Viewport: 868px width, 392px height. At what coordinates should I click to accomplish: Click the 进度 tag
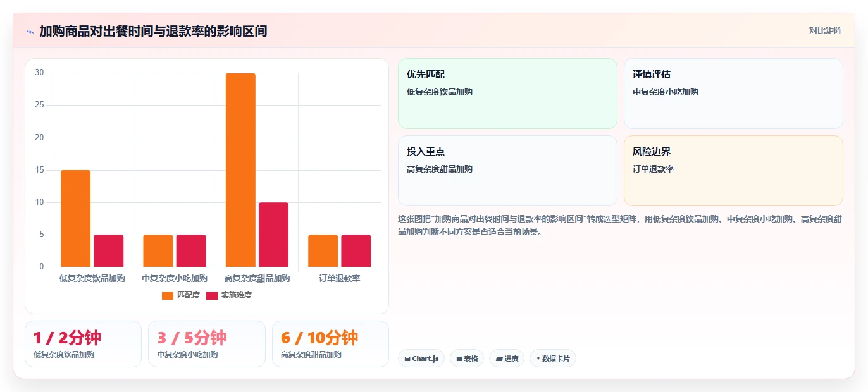click(507, 358)
